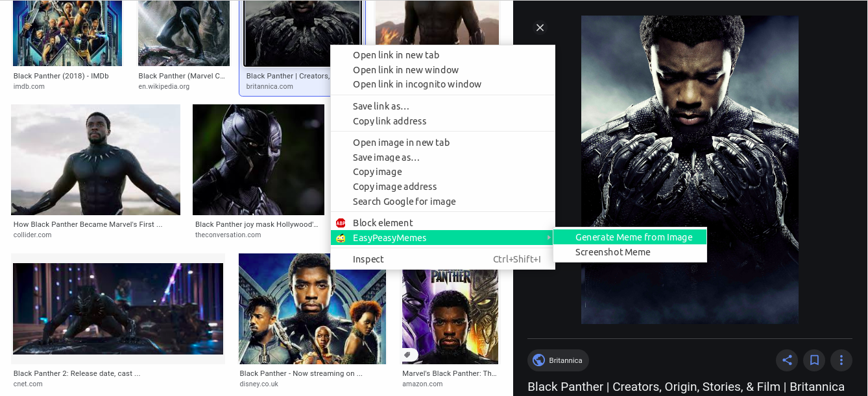Click the large Britannica preview image
Image resolution: width=868 pixels, height=396 pixels.
point(690,170)
